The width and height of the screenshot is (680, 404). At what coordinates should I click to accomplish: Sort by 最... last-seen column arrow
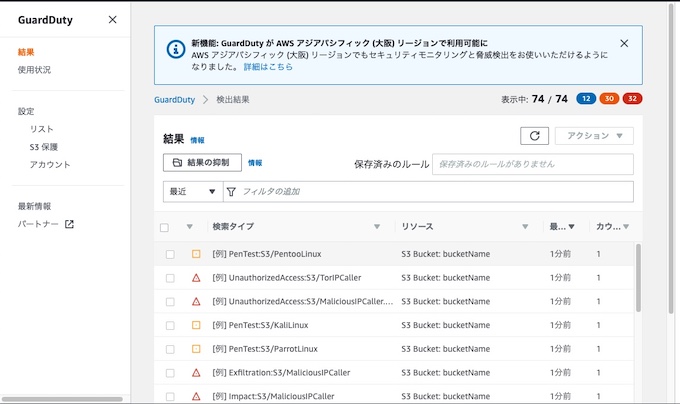pos(572,227)
